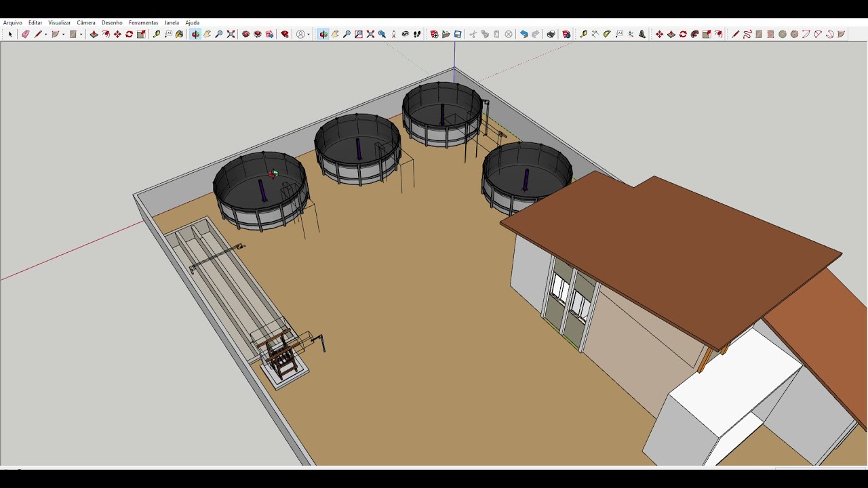Choose the Freehand drawing tool
The height and width of the screenshot is (488, 868).
747,34
